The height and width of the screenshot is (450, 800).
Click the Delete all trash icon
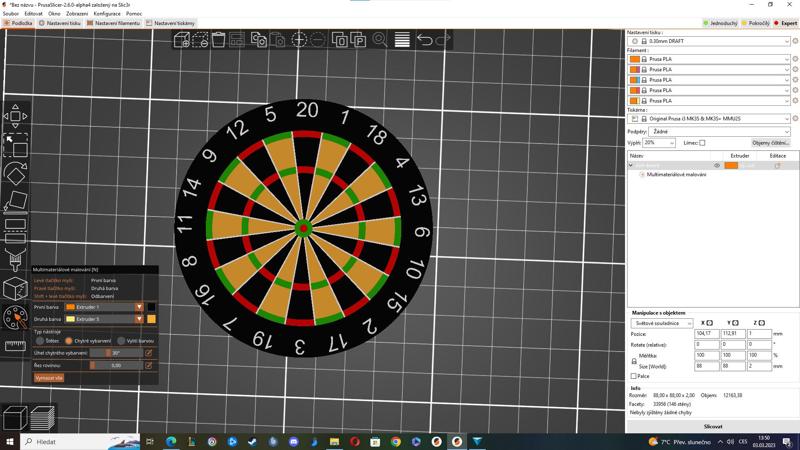(x=218, y=40)
